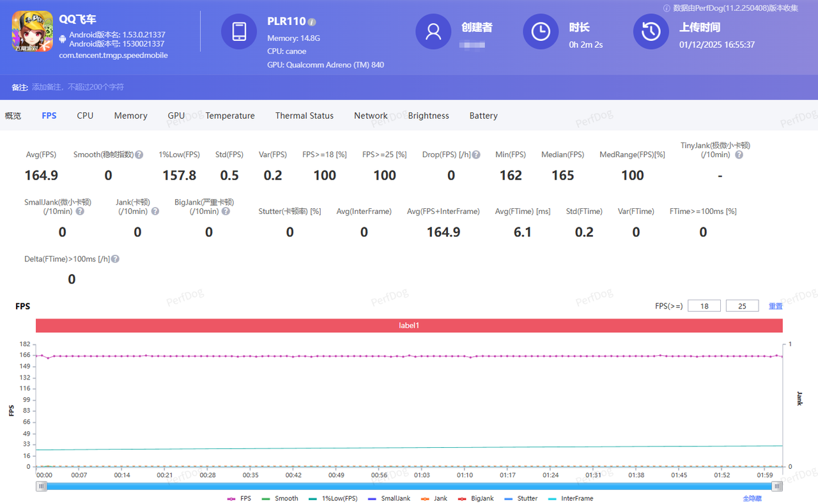
Task: Switch to the Network tab
Action: [371, 116]
